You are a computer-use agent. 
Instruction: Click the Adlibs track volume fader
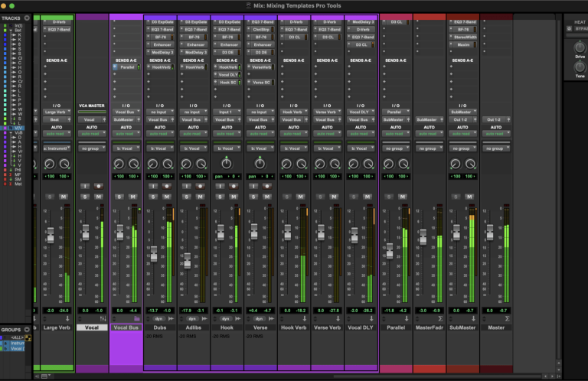tap(187, 260)
